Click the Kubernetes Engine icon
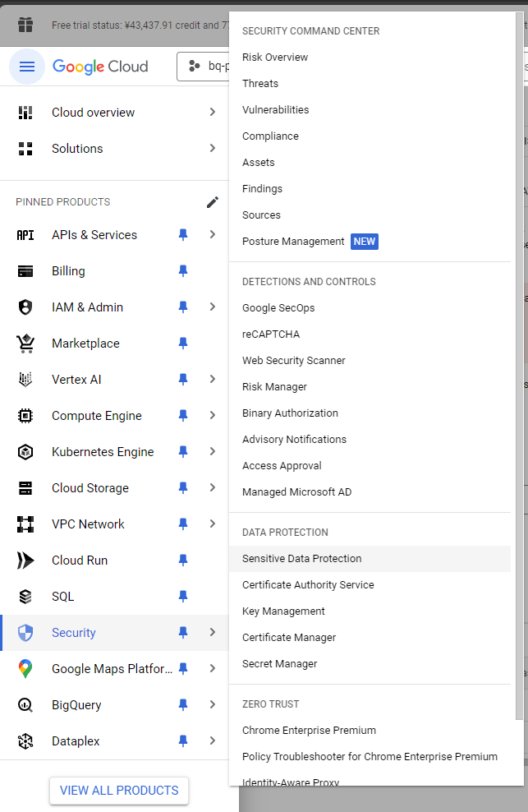The image size is (528, 812). coord(25,452)
